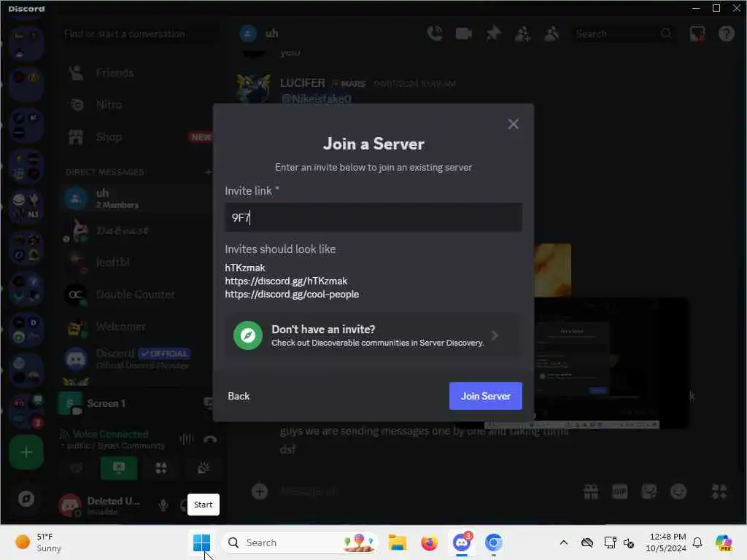Image resolution: width=747 pixels, height=560 pixels.
Task: Click the Invite link input field
Action: pyautogui.click(x=373, y=217)
